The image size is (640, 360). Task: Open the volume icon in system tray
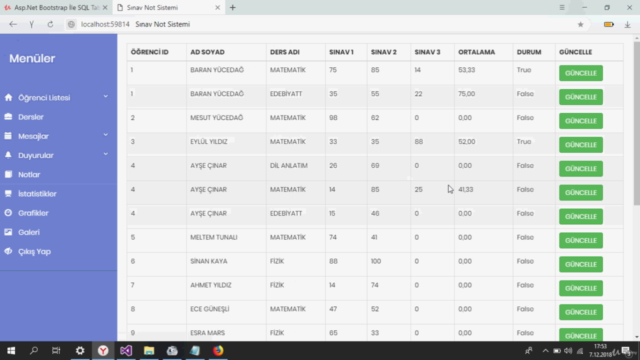coord(568,351)
